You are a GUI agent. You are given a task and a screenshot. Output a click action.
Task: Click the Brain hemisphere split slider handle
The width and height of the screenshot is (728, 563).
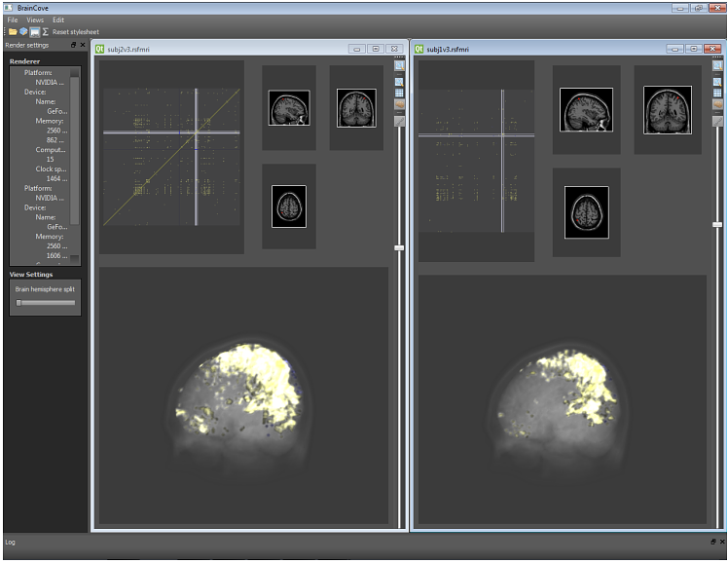18,303
